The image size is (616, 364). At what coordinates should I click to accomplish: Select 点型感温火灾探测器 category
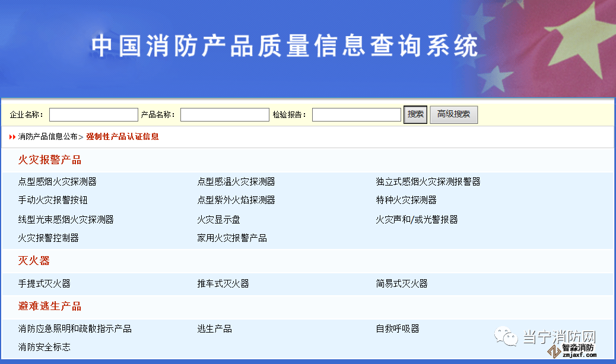236,181
